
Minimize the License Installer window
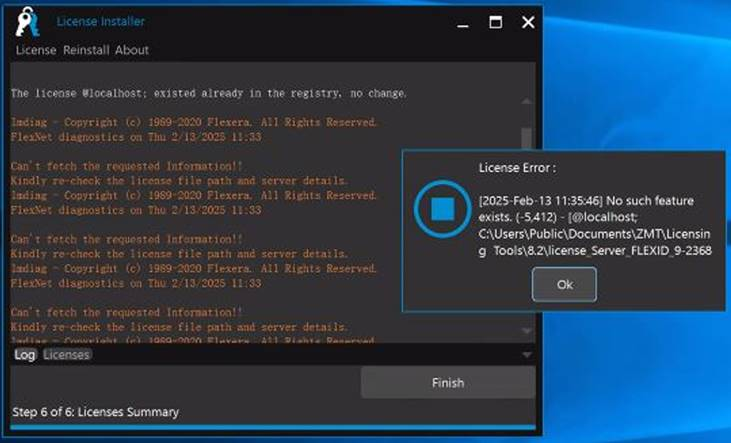[x=462, y=23]
